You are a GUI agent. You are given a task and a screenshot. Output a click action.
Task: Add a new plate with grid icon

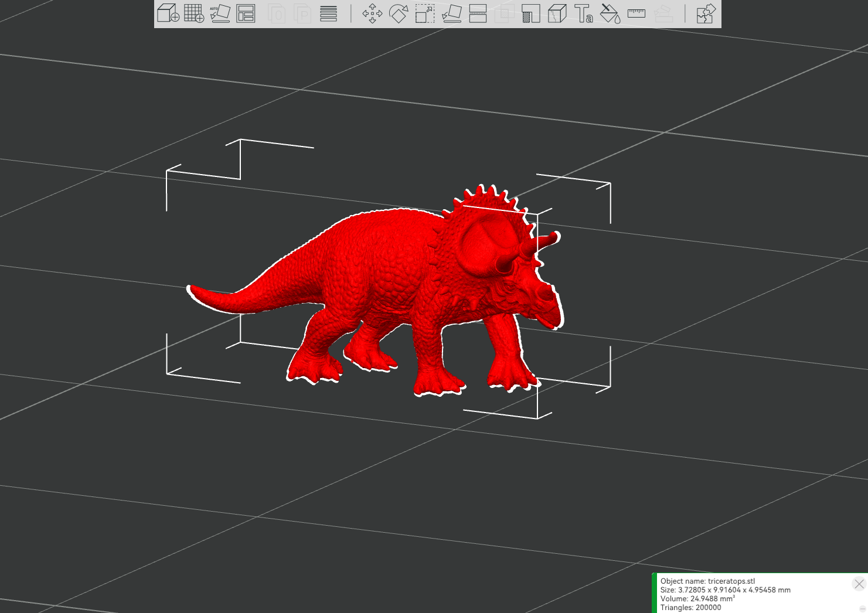[194, 13]
